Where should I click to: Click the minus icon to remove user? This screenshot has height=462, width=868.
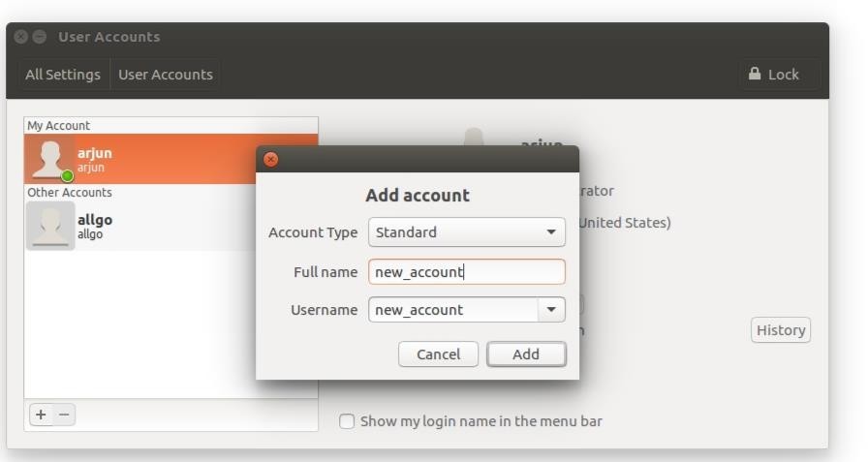64,415
